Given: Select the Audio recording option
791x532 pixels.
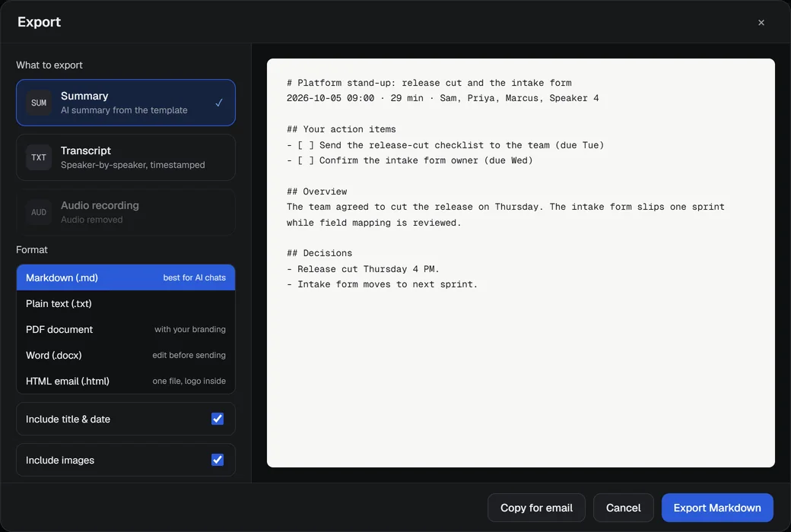Looking at the screenshot, I should pyautogui.click(x=125, y=212).
